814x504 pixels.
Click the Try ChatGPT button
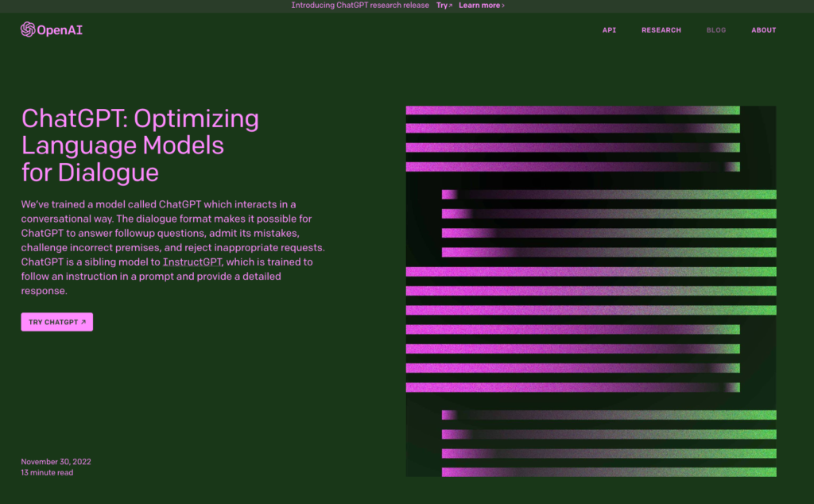(57, 322)
